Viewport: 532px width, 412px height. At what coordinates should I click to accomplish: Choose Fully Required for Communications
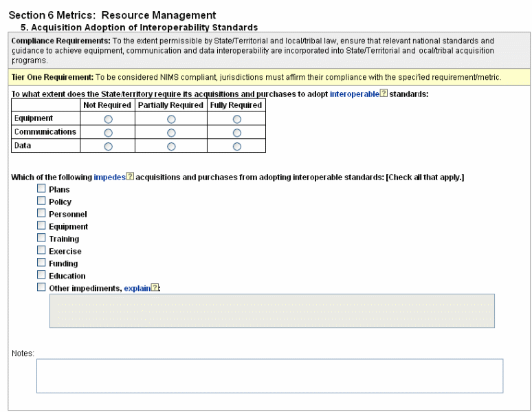click(236, 133)
